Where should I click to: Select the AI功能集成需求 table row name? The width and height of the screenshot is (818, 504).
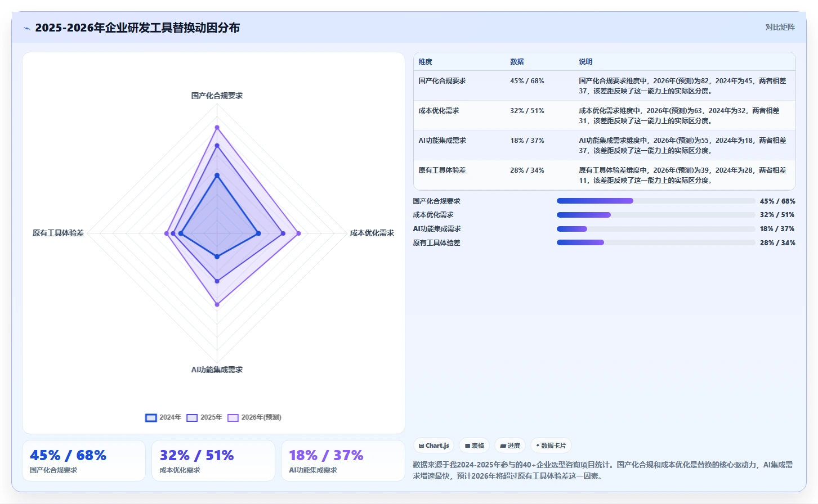tap(442, 141)
